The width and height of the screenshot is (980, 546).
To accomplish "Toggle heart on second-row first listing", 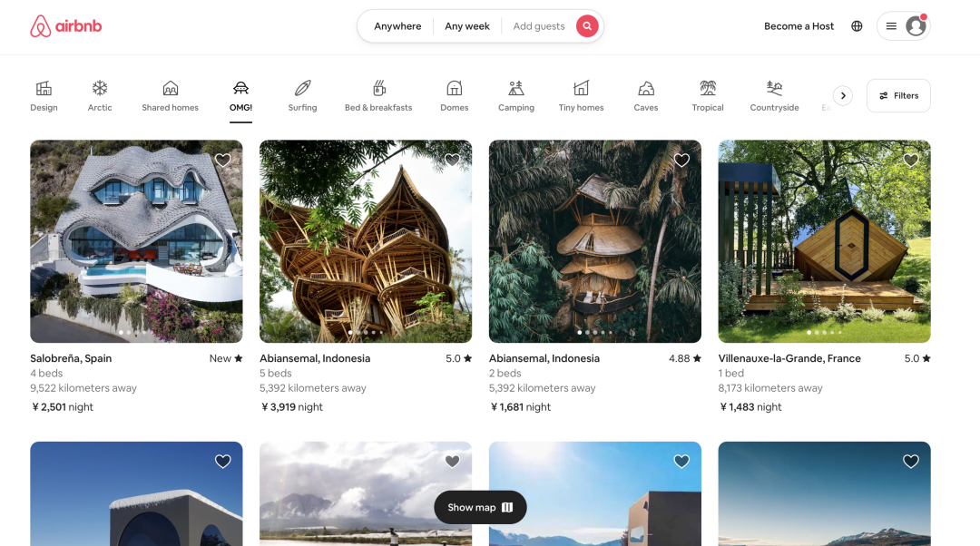I will click(x=223, y=461).
